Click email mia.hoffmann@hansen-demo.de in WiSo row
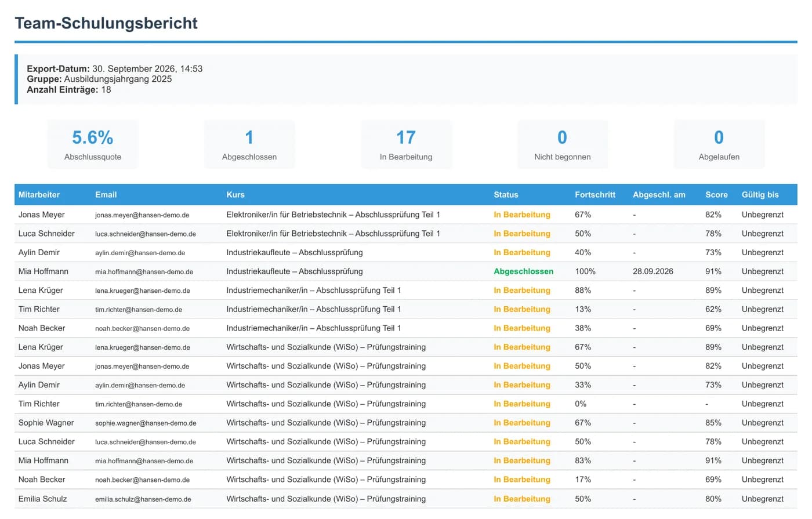This screenshot has width=812, height=519. pos(144,461)
